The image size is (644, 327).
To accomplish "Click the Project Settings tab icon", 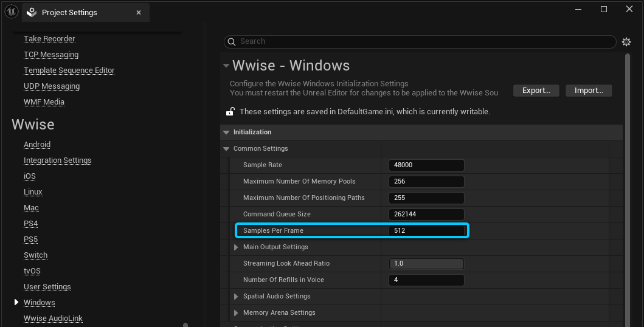I will point(32,13).
